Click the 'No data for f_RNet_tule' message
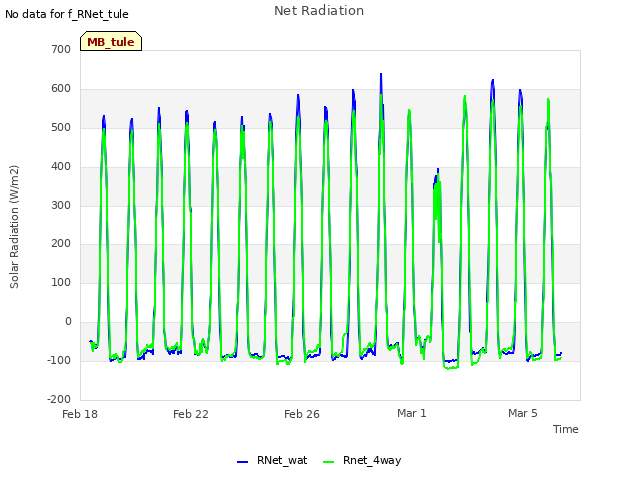 (67, 14)
